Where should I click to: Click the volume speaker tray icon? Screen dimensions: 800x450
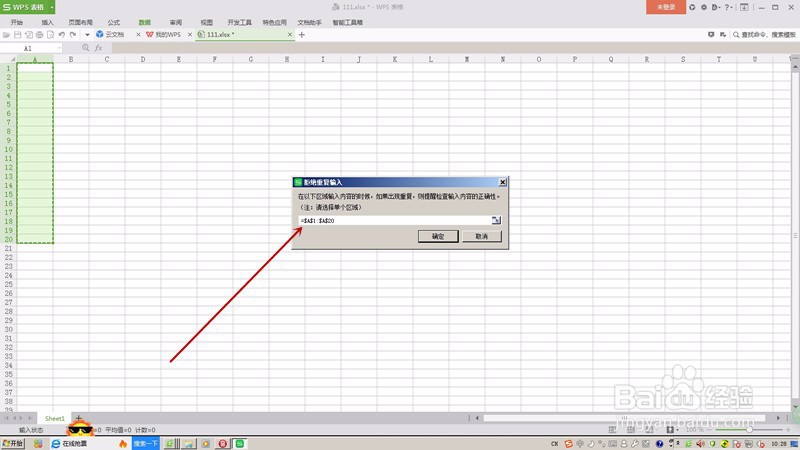click(x=701, y=444)
